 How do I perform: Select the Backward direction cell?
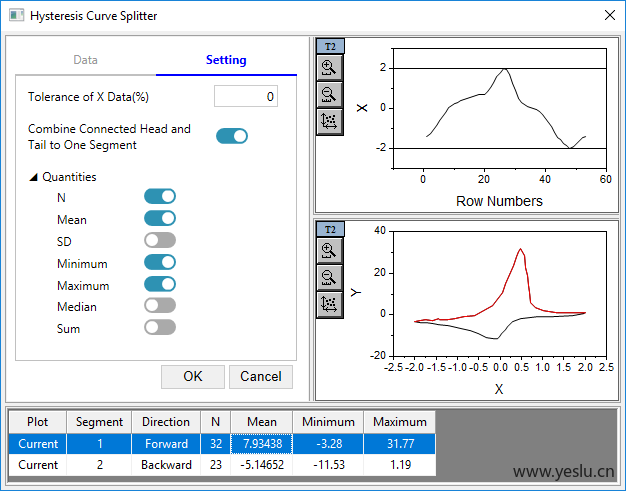(x=166, y=465)
